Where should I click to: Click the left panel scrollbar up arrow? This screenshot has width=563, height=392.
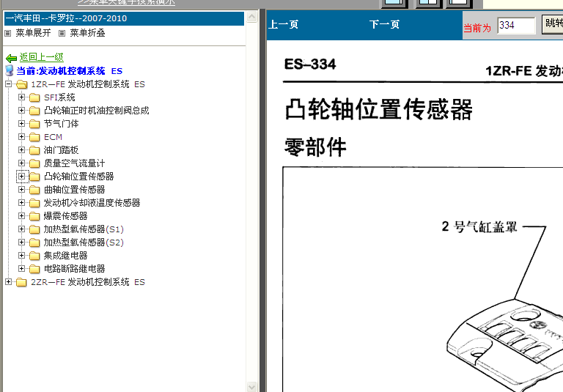tap(252, 17)
